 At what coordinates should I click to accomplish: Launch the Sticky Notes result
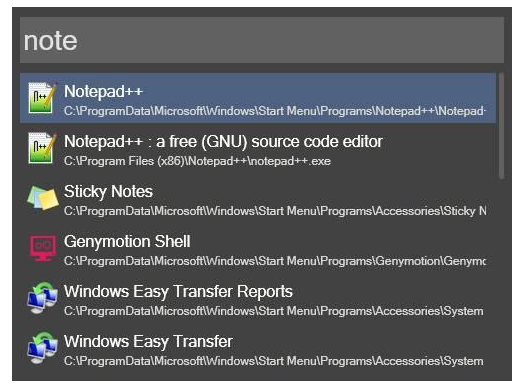pyautogui.click(x=108, y=192)
